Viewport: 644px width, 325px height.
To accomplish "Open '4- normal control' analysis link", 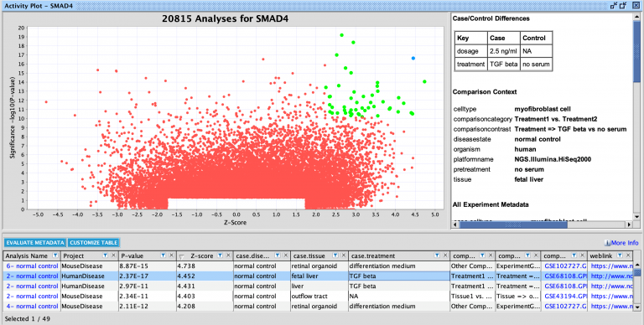I will 33,306.
